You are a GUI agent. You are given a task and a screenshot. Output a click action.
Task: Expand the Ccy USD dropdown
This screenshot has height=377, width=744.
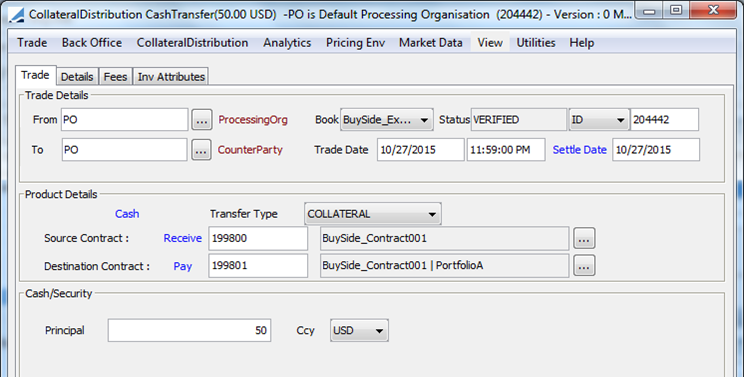(359, 331)
